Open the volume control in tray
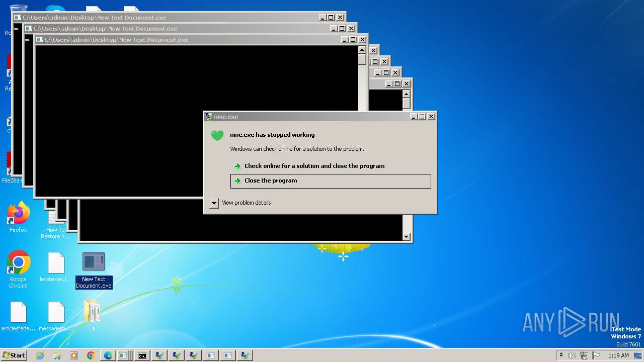644x362 pixels. click(572, 355)
